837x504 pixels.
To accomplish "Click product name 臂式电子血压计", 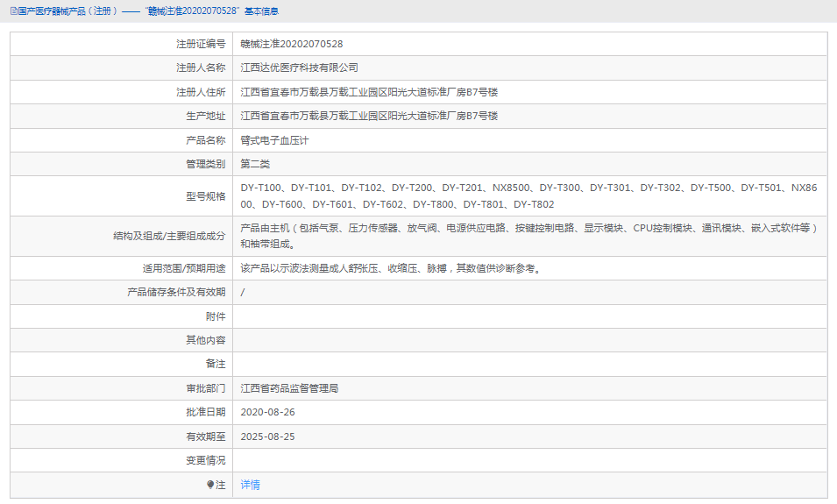I will pyautogui.click(x=274, y=140).
